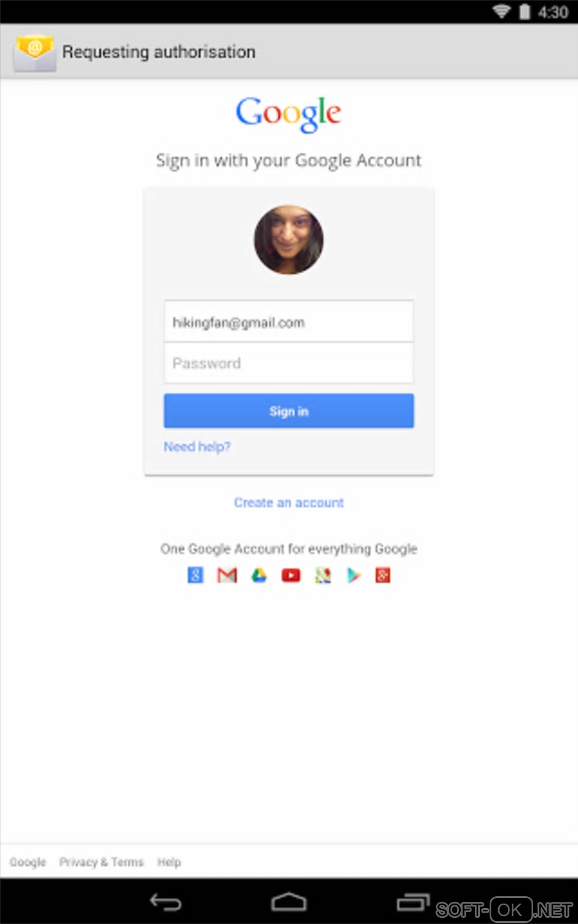The height and width of the screenshot is (924, 578).
Task: Open the Need help? link
Action: point(197,447)
